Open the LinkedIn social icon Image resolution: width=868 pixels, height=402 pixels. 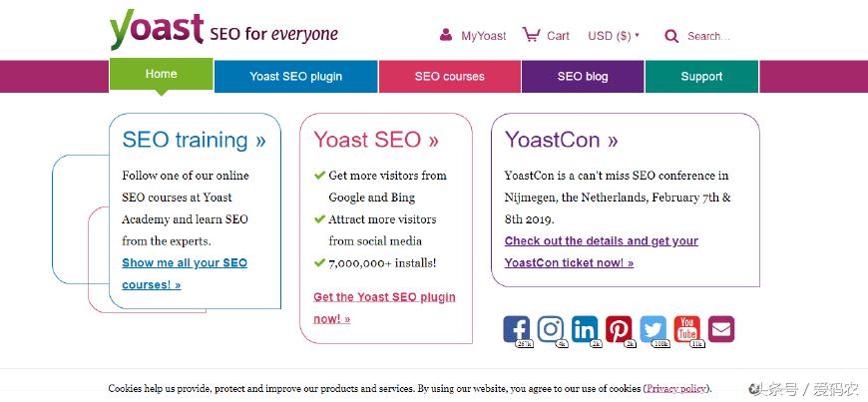click(x=585, y=329)
